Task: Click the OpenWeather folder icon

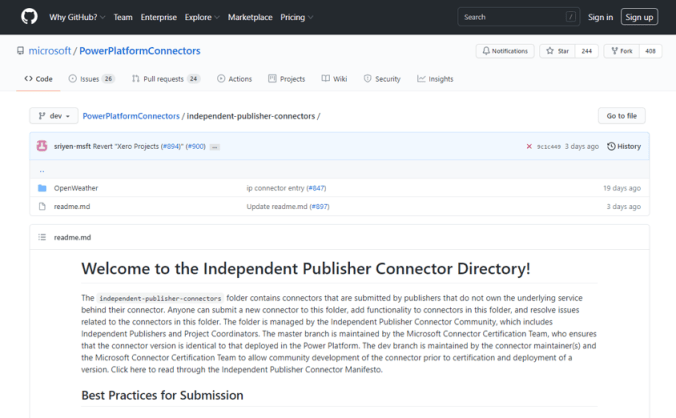Action: [x=42, y=188]
